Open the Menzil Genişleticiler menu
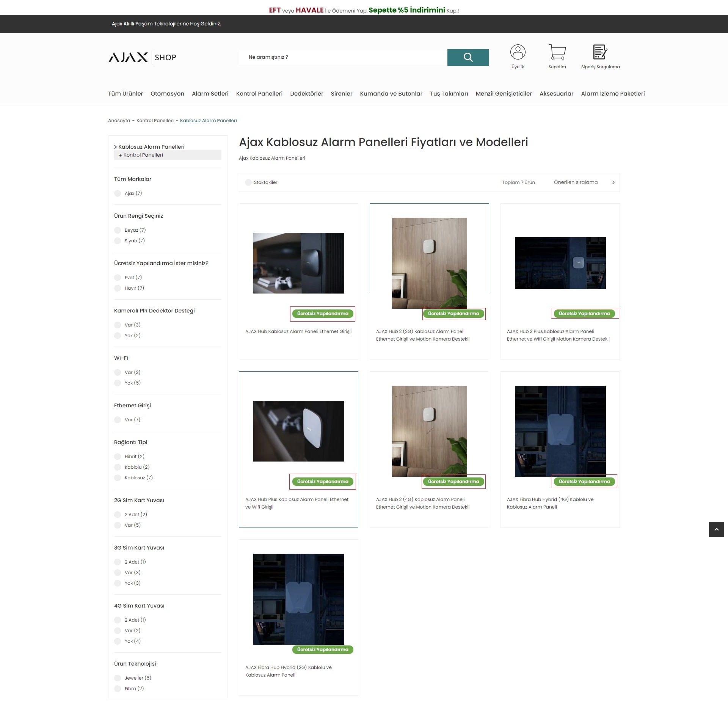728x705 pixels. 504,94
